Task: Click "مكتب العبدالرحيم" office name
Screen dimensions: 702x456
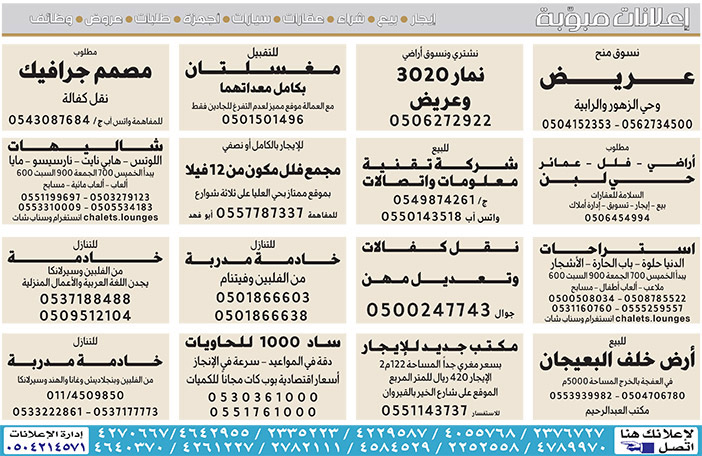Action: click(x=617, y=410)
